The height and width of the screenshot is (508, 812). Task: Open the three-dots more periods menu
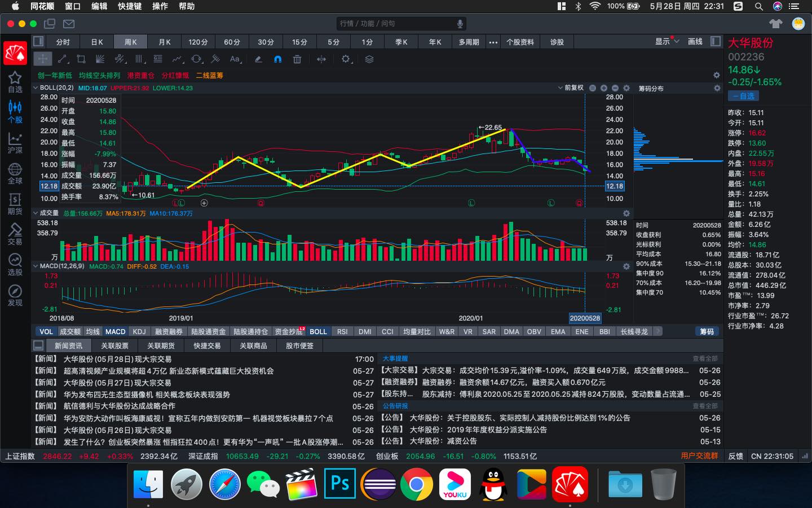[493, 42]
